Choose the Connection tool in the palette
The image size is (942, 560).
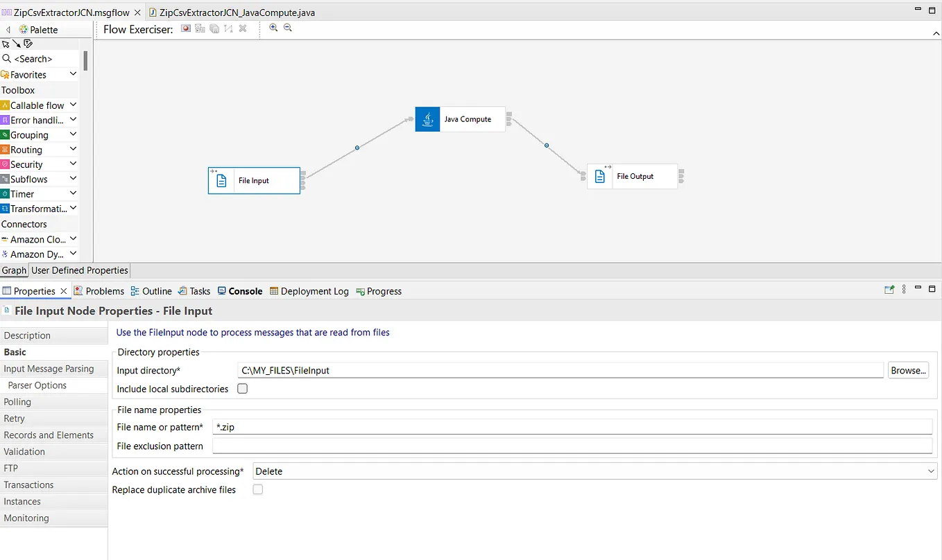click(x=17, y=44)
